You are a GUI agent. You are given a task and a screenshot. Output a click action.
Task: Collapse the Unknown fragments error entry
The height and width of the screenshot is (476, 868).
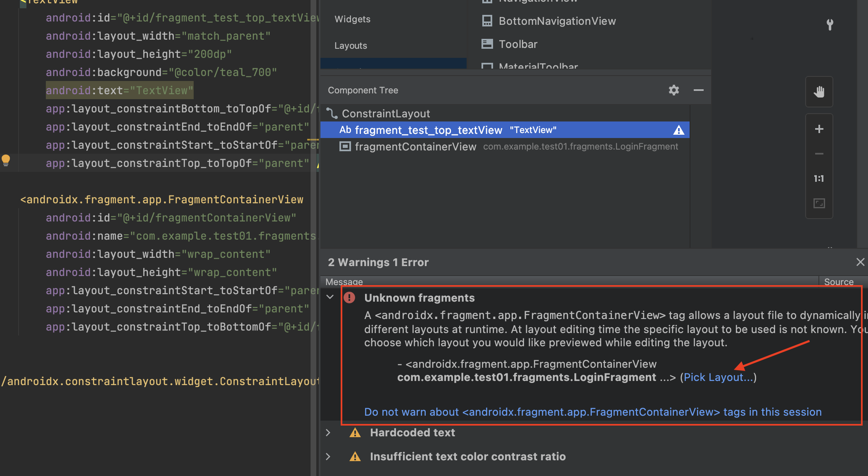point(330,297)
